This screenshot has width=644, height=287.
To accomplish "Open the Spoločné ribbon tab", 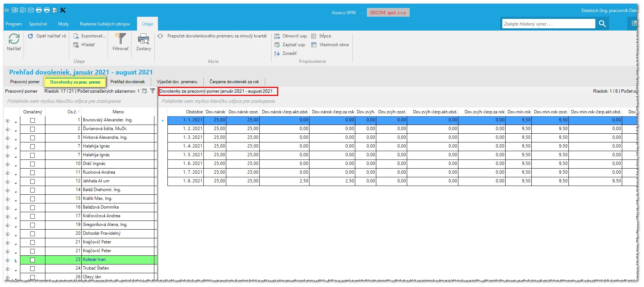I will [x=38, y=24].
